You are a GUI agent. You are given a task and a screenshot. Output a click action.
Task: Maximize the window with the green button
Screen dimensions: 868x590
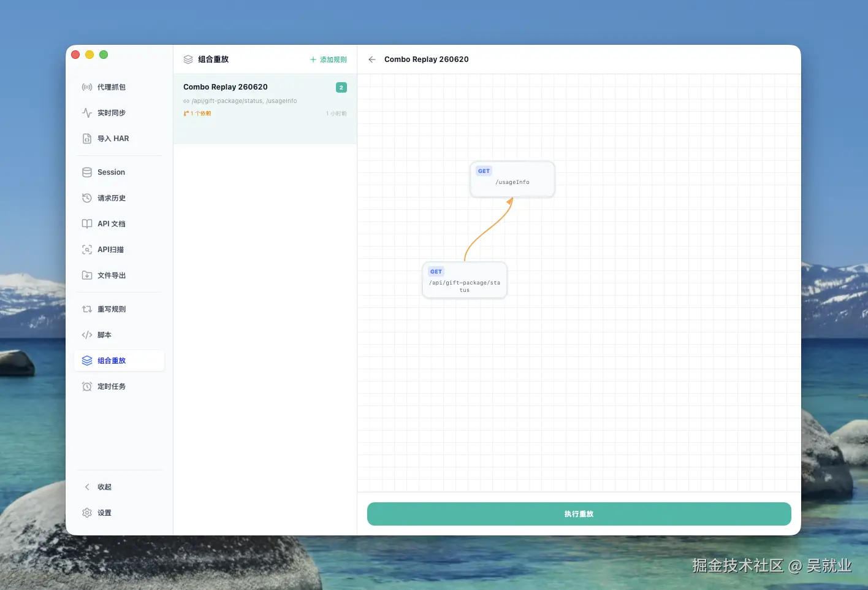[x=104, y=55]
